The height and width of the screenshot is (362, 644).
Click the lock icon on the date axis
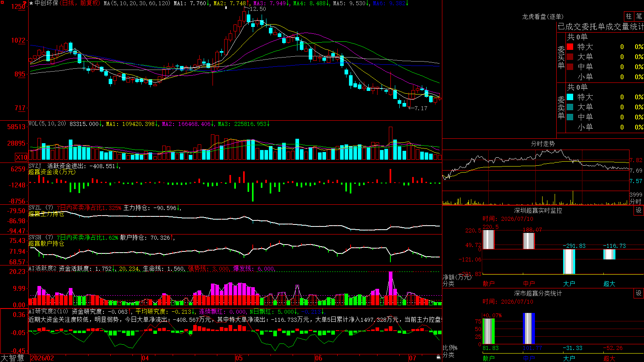(x=438, y=357)
